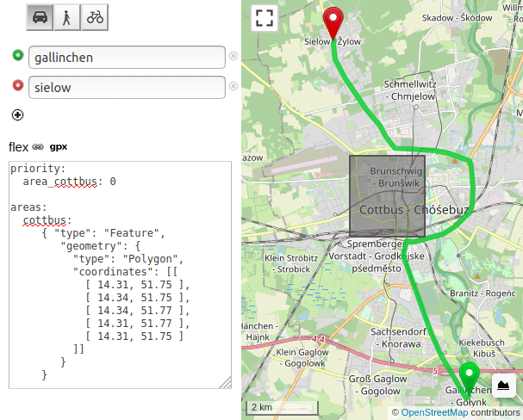The image size is (523, 420).
Task: Select the car routing profile
Action: point(40,17)
